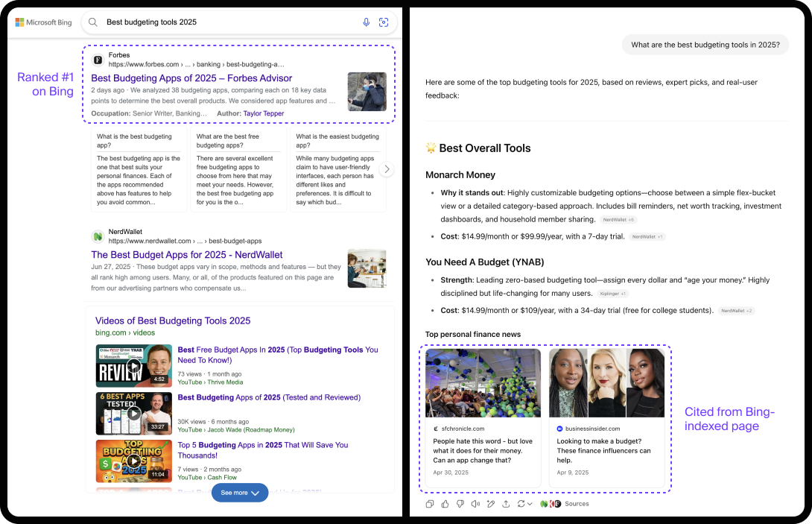
Task: Play the 33:27 Jacob Wade budgeting apps video
Action: 133,414
